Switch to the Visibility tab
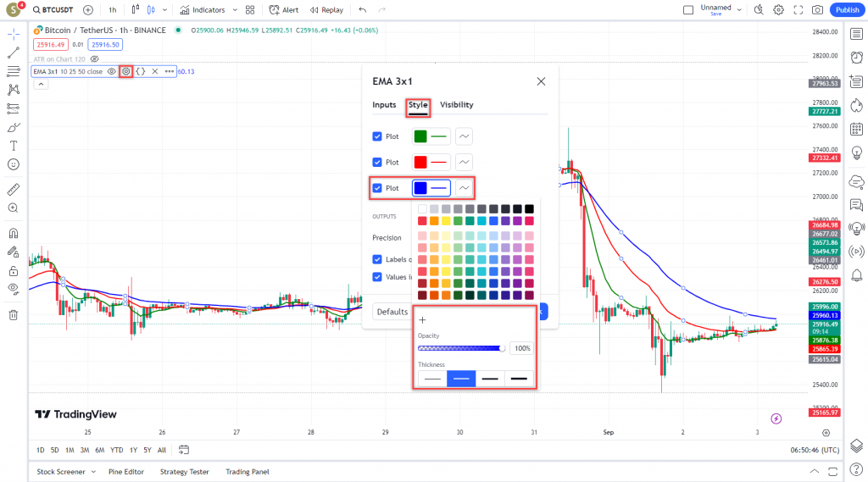The image size is (868, 482). (457, 104)
